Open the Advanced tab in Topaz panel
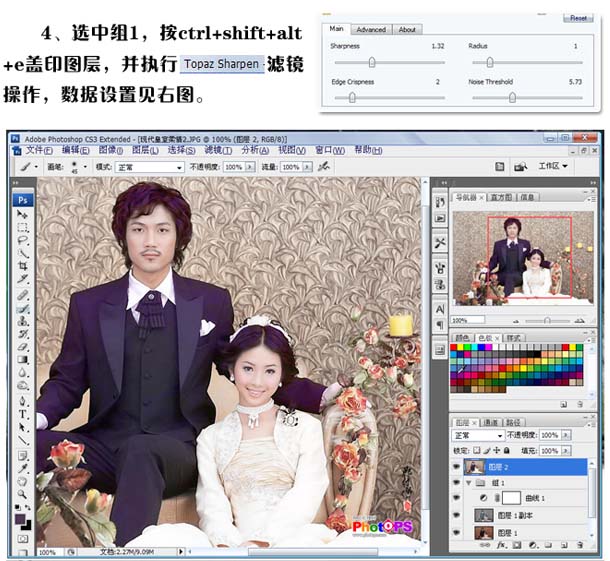Screen dimensions: 610x561 (371, 30)
